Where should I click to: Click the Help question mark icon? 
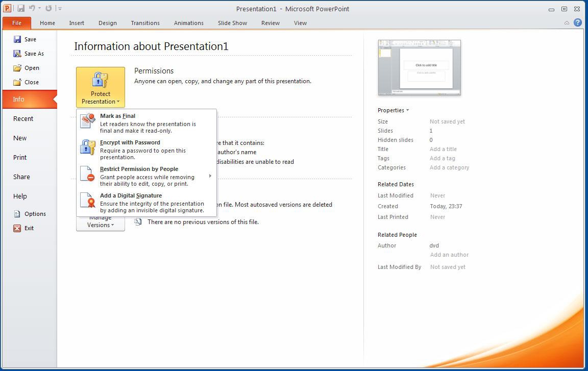577,22
